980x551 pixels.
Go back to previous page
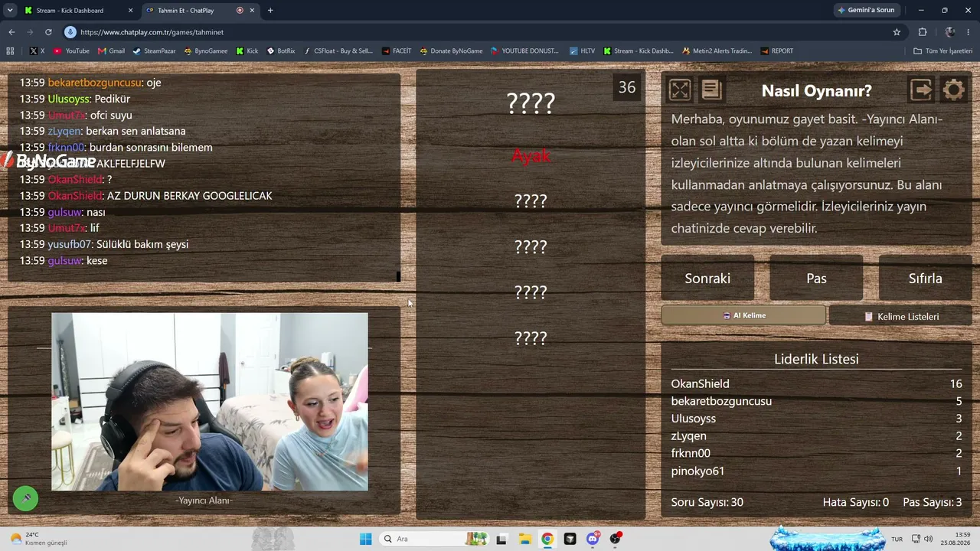[x=11, y=32]
